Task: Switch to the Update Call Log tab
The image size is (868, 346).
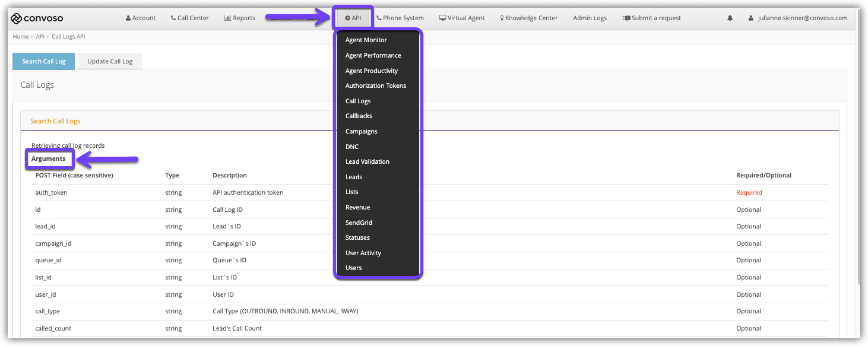Action: tap(110, 61)
